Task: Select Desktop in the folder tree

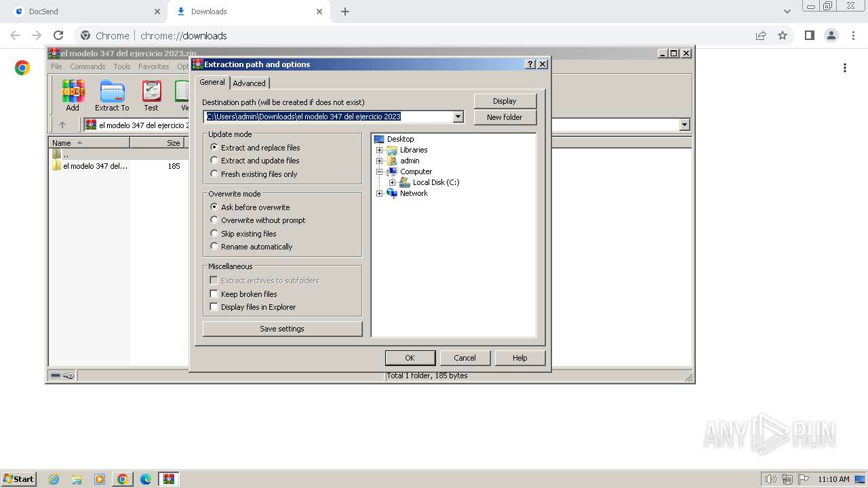Action: tap(400, 139)
